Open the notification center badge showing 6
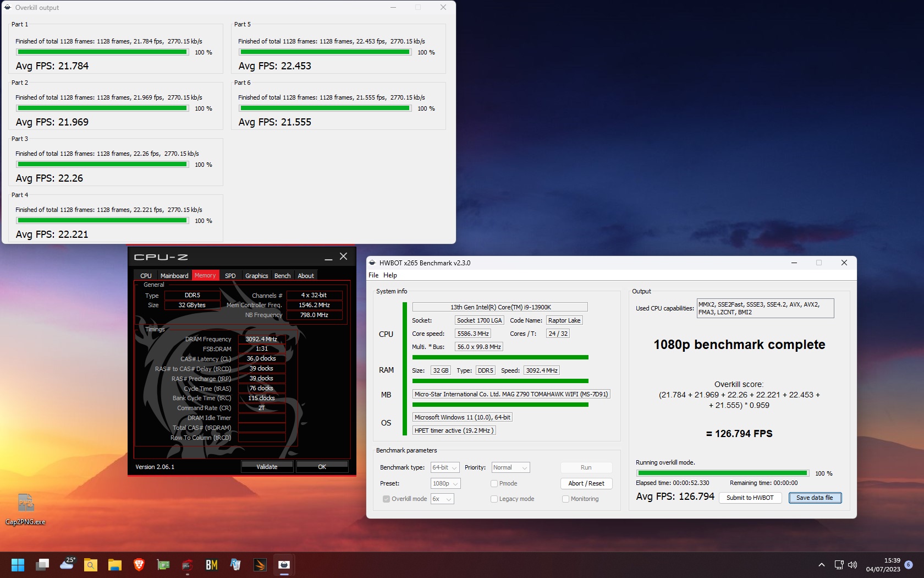 909,565
